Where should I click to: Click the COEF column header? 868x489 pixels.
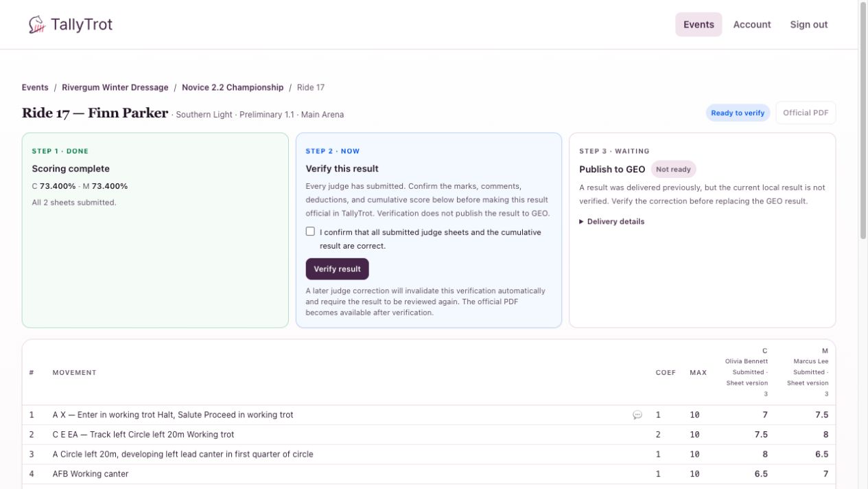pyautogui.click(x=666, y=372)
